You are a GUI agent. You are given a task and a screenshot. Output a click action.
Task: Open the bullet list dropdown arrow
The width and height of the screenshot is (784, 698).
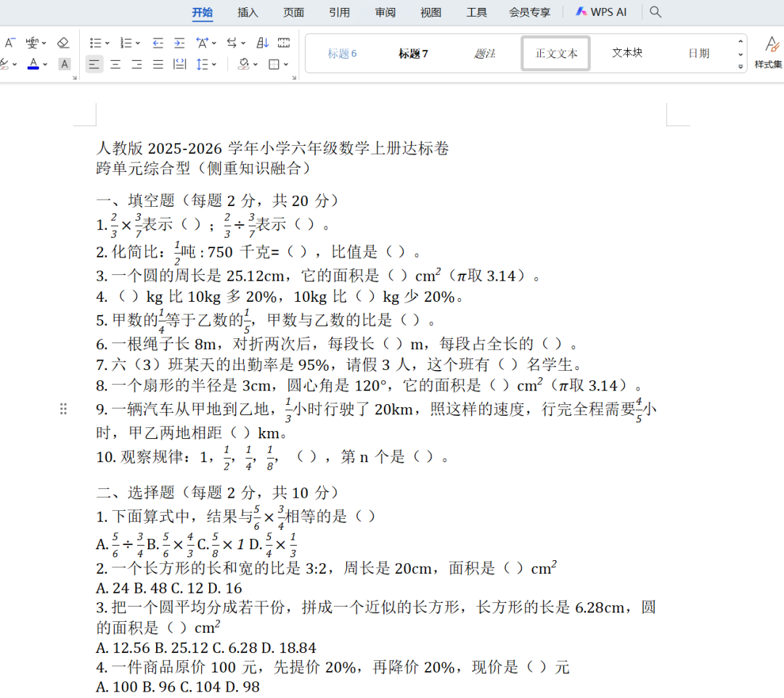pyautogui.click(x=107, y=44)
